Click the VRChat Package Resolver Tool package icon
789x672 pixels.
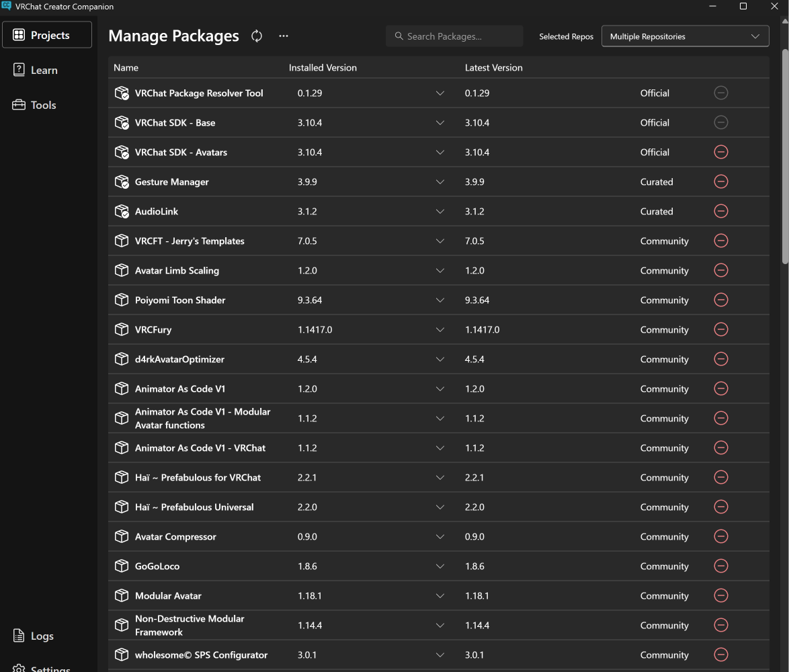point(122,93)
